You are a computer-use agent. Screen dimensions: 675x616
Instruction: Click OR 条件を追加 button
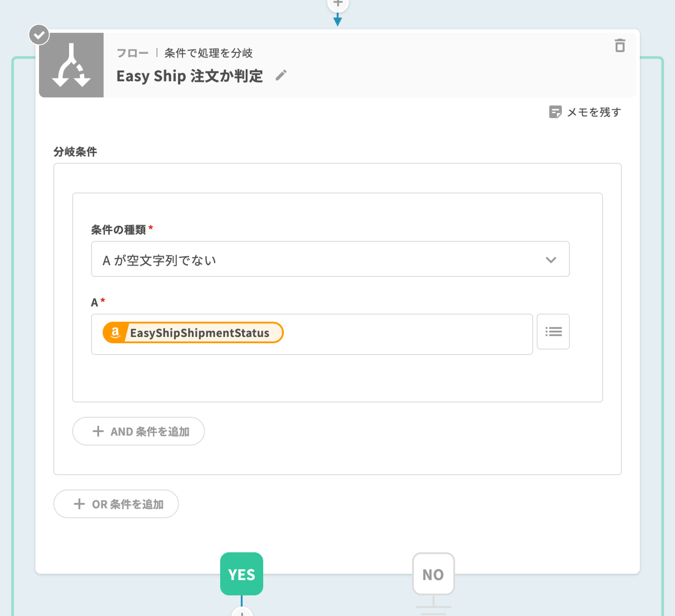[x=116, y=504]
